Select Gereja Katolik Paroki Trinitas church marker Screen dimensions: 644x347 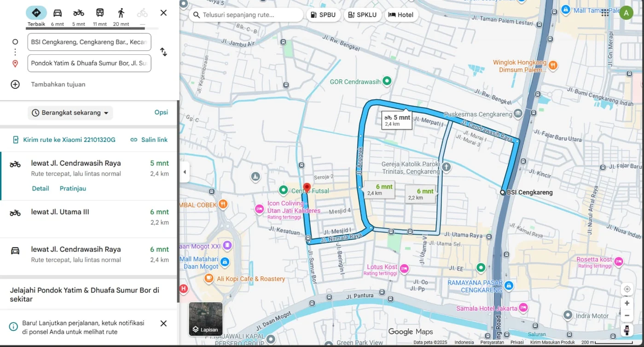click(x=446, y=167)
